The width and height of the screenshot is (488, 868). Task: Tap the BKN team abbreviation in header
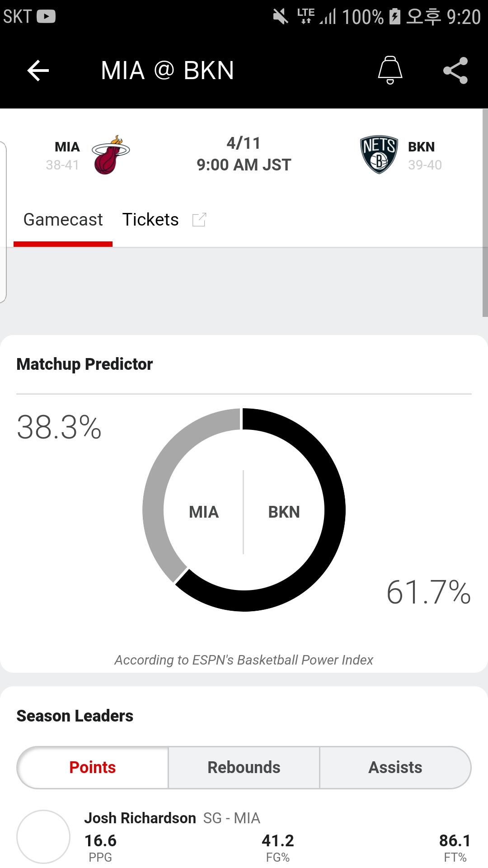tap(421, 147)
